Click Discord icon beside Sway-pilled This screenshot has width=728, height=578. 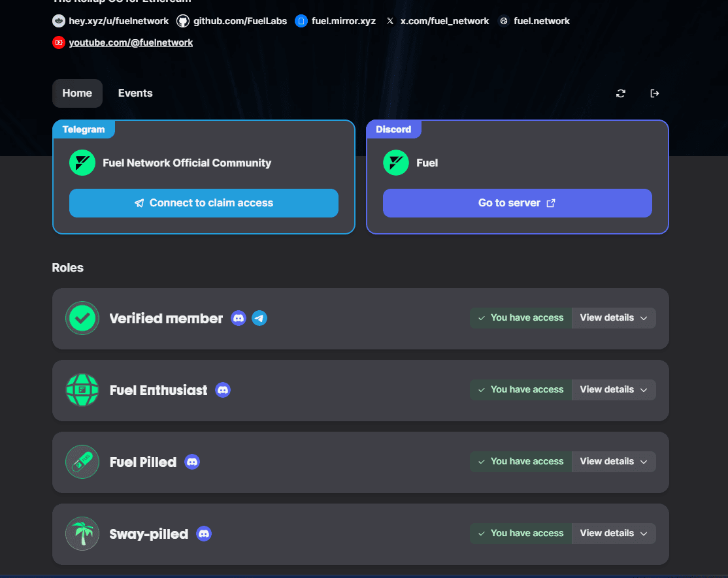coord(204,534)
